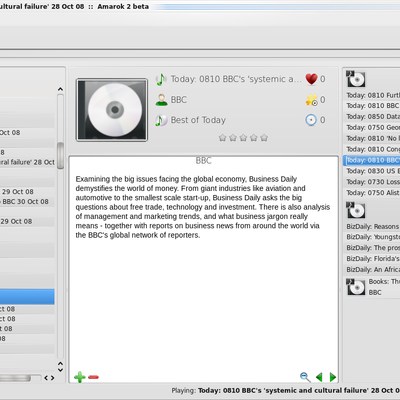Select playlist track 'BizDaily: The pros...'
The image size is (400, 400).
coord(372,248)
